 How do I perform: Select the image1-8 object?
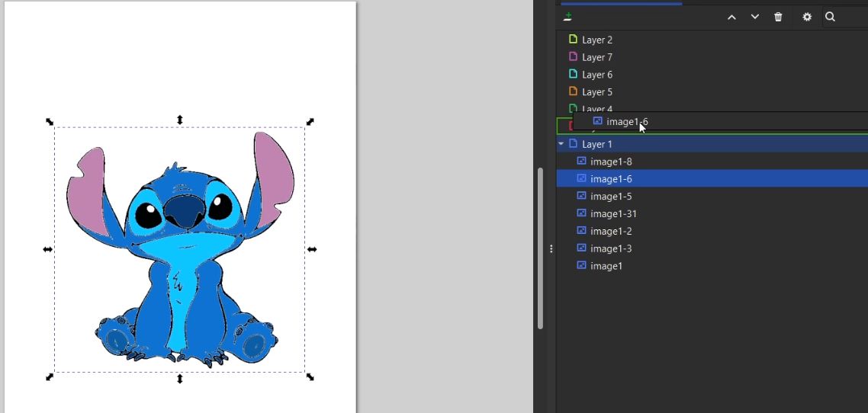pyautogui.click(x=712, y=162)
